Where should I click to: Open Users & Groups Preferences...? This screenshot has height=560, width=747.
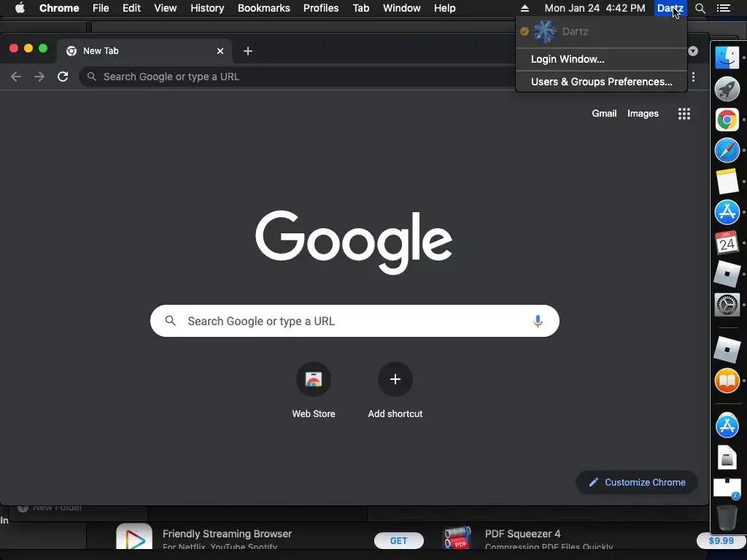601,82
